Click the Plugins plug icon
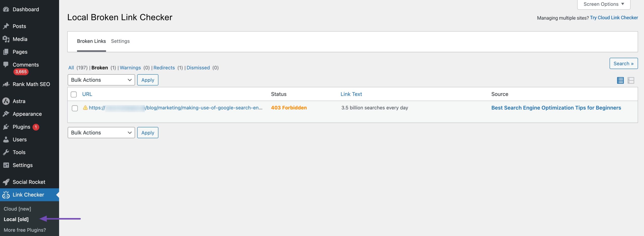644x236 pixels. point(6,127)
